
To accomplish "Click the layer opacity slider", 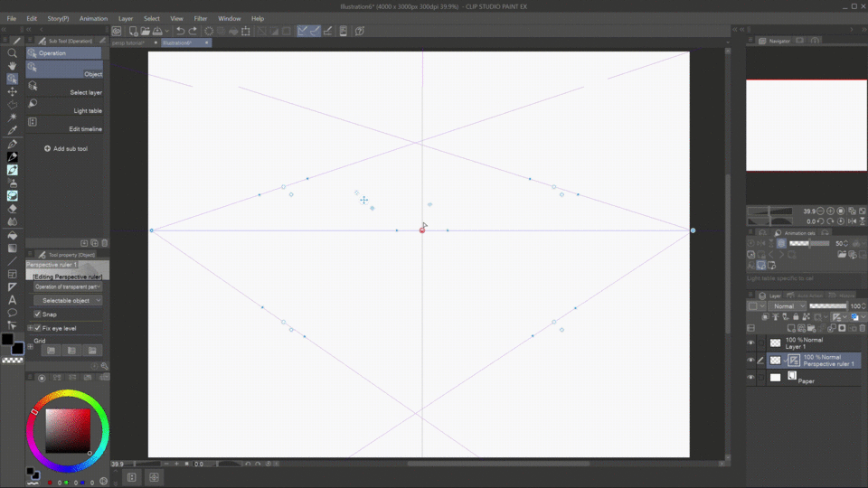I will (x=828, y=306).
